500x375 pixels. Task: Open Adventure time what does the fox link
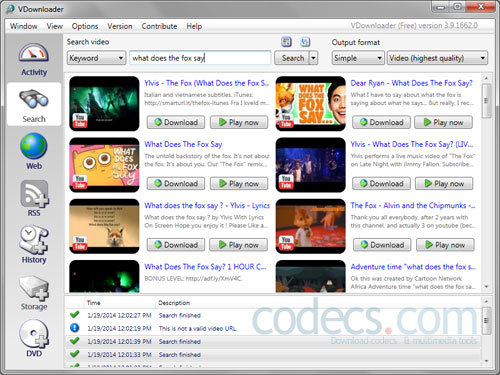point(413,267)
